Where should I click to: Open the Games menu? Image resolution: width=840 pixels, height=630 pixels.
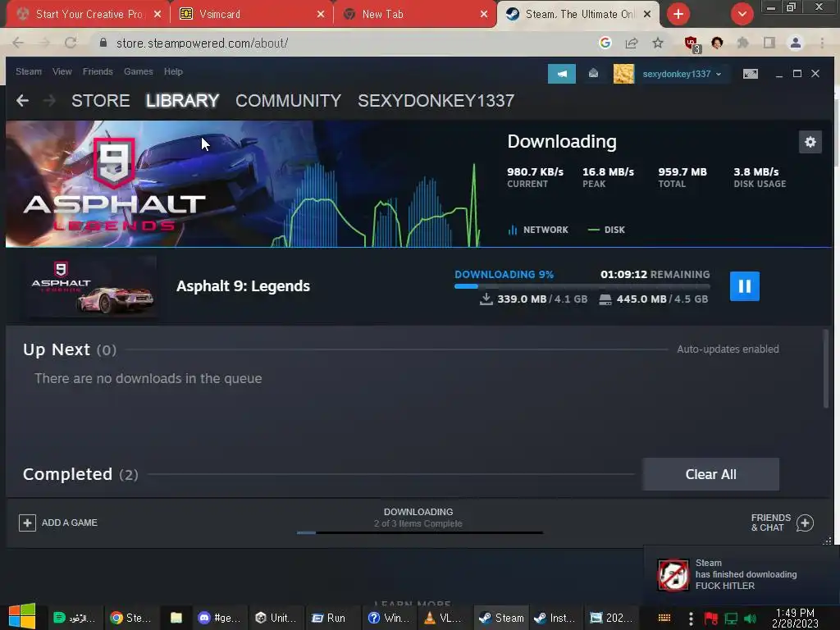click(x=138, y=71)
